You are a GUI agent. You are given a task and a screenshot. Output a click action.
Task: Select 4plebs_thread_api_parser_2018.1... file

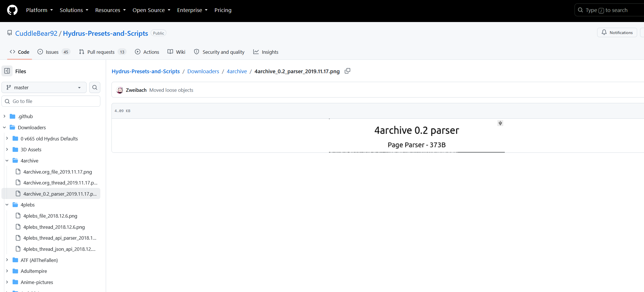click(x=51, y=238)
